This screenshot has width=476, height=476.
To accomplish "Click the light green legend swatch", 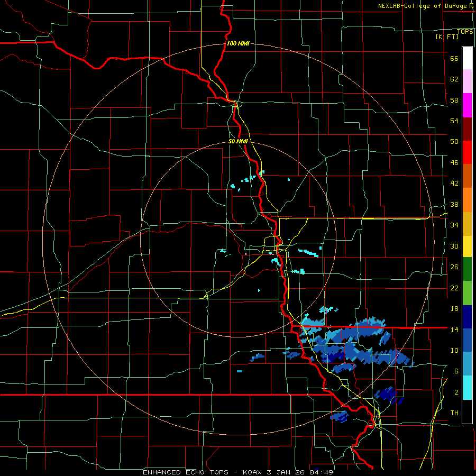I will point(467,293).
